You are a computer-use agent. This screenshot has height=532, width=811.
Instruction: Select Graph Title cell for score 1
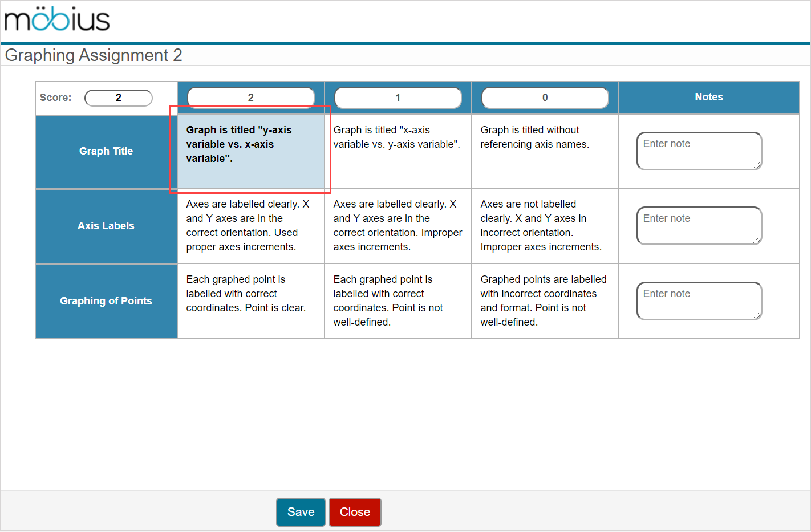tap(398, 151)
